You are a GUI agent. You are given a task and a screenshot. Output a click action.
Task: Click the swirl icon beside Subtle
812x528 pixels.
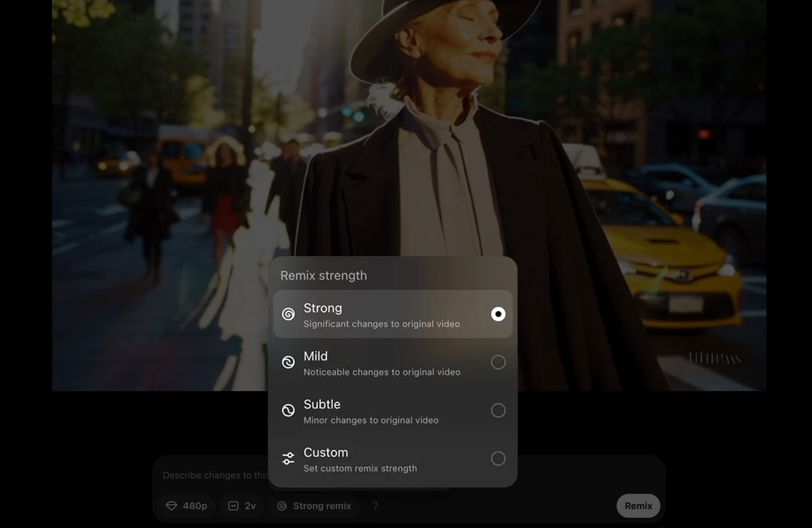(x=288, y=410)
